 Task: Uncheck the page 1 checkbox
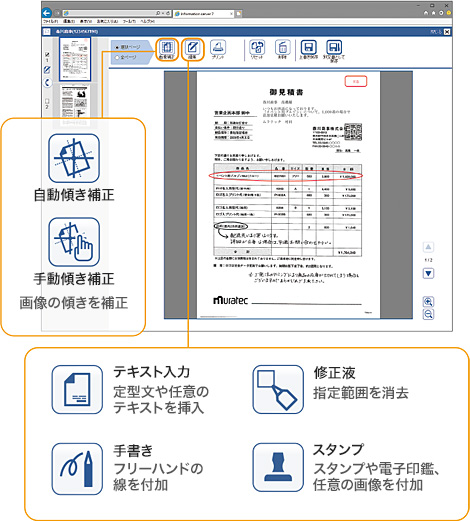pos(47,54)
